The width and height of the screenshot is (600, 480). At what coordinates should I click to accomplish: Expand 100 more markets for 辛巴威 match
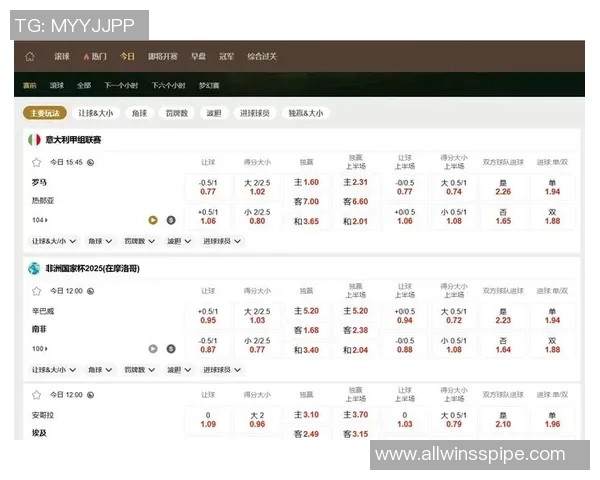40,349
